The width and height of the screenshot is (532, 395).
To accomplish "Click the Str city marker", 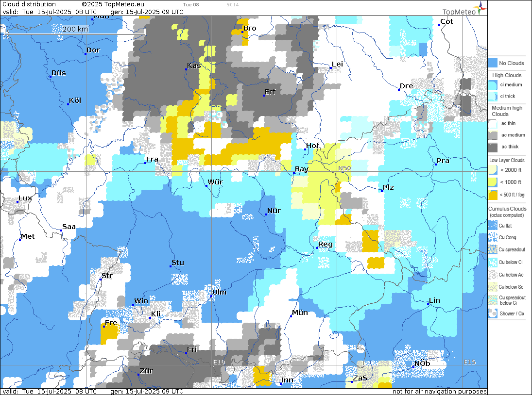I will (x=101, y=279).
